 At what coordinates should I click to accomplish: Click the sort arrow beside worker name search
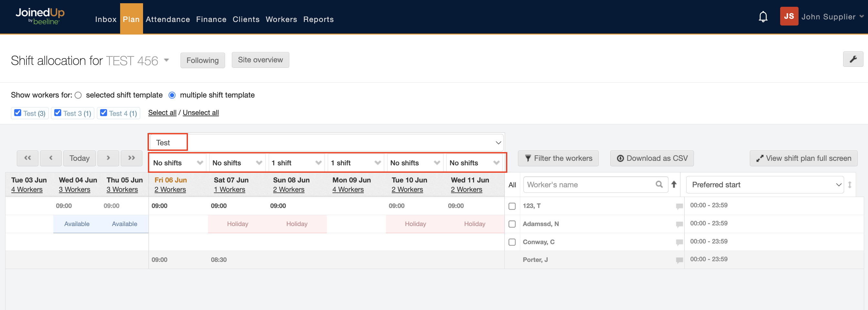674,184
